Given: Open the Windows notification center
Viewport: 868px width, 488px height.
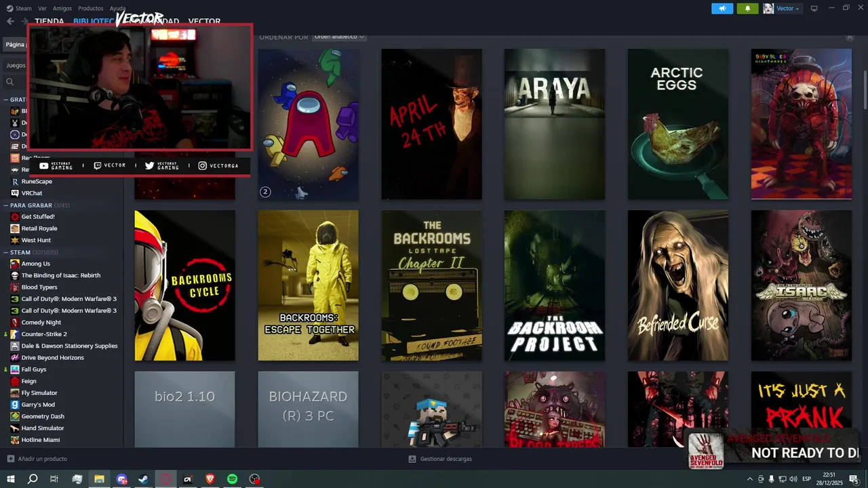Looking at the screenshot, I should 853,479.
